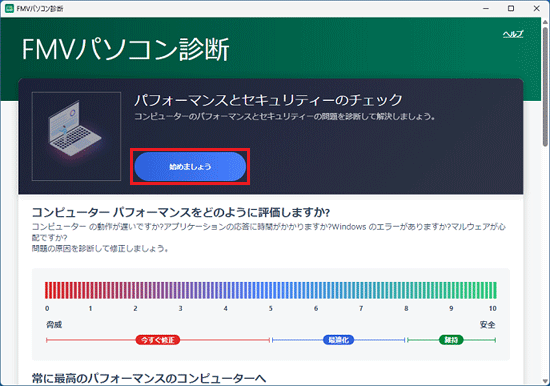Select the 維持 green badge

tap(451, 340)
